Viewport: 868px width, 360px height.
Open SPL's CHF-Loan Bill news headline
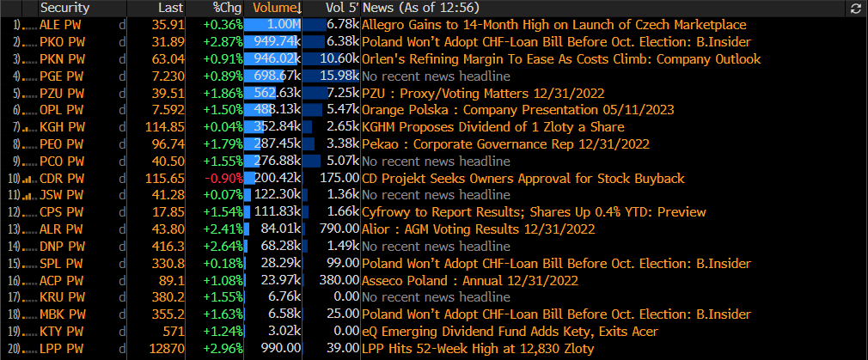coord(556,264)
